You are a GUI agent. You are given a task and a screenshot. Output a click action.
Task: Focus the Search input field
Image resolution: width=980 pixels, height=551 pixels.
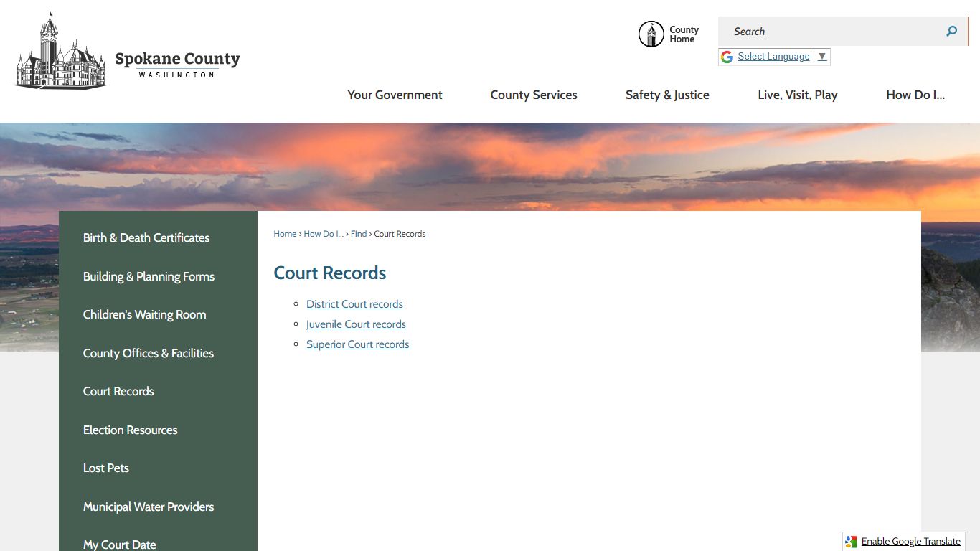pos(834,32)
